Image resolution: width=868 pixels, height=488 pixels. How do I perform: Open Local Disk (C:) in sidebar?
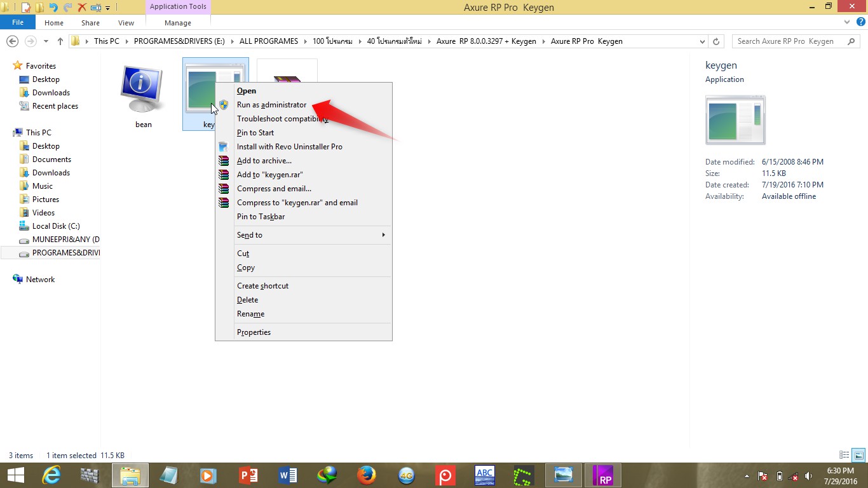tap(56, 226)
